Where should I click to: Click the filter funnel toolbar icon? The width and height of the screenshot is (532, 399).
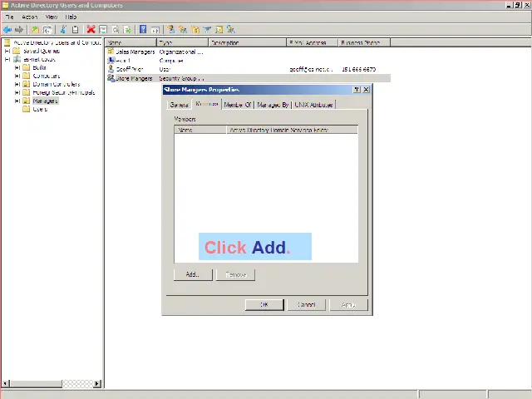[206, 30]
